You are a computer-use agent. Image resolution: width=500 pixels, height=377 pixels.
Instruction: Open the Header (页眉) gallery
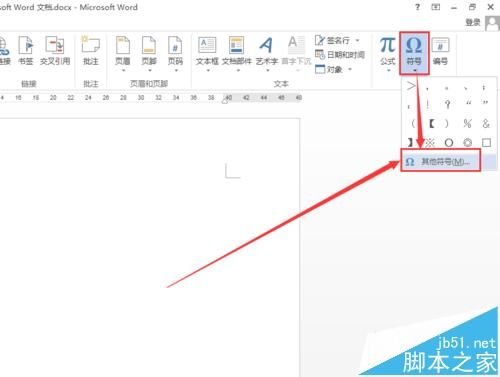(123, 53)
